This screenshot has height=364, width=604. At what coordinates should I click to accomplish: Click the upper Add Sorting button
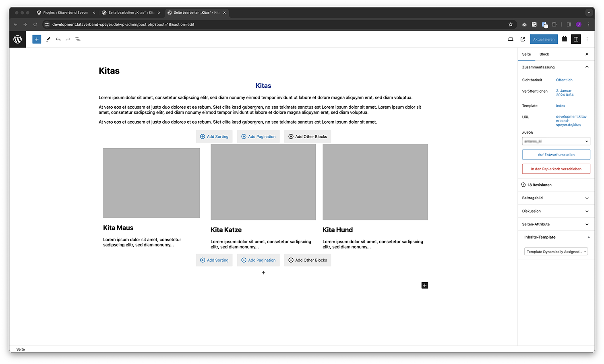(x=214, y=136)
